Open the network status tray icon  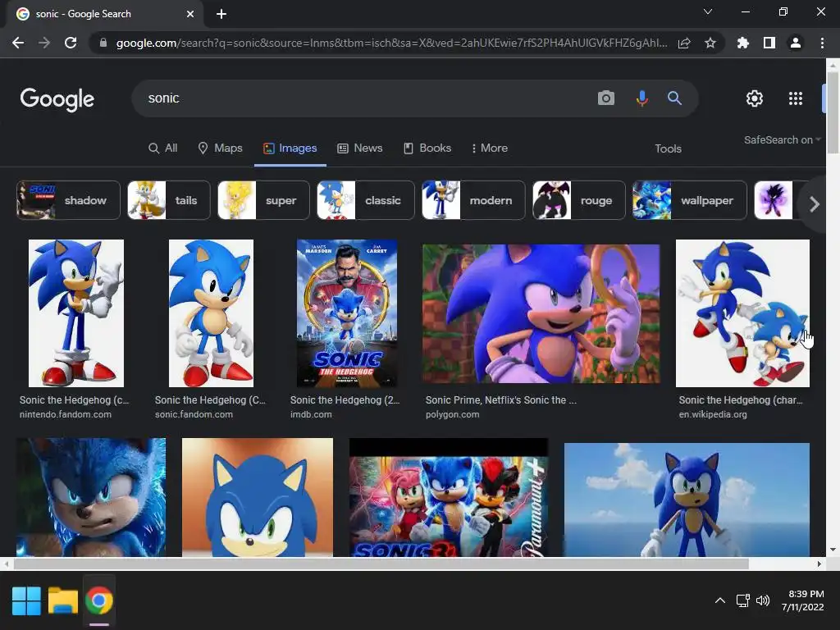tap(742, 600)
